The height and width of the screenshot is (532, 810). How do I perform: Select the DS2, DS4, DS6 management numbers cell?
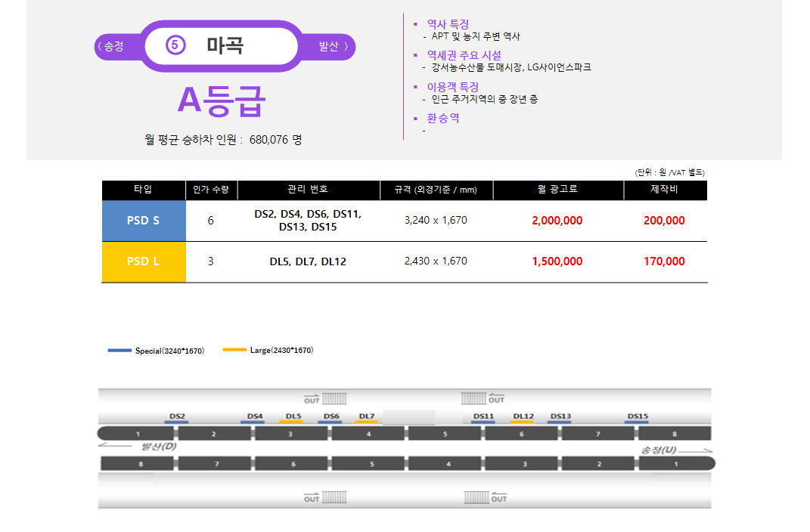308,221
